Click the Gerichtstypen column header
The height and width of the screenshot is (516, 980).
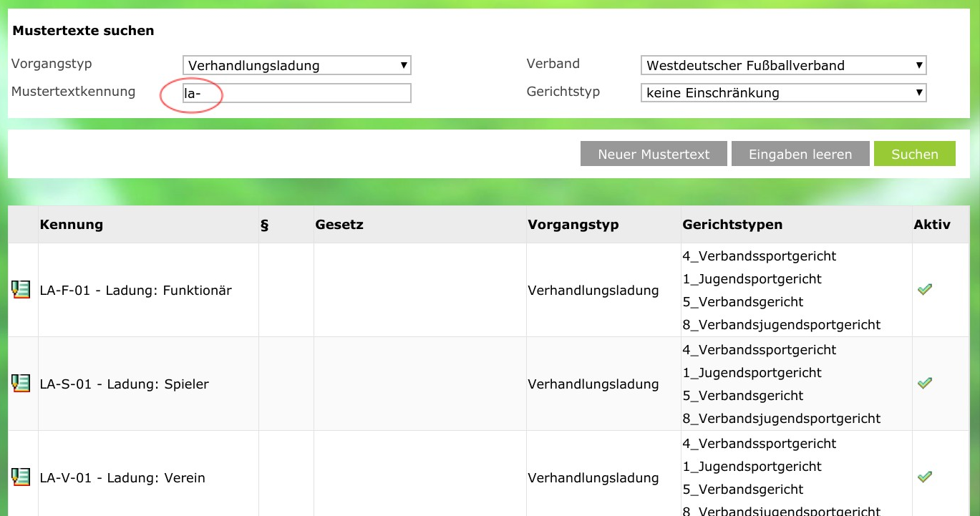(732, 225)
